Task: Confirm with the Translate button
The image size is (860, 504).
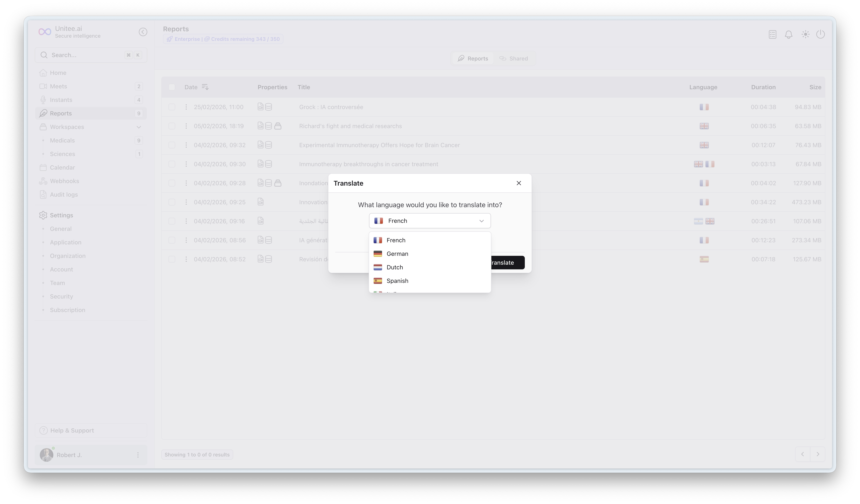Action: click(x=508, y=263)
